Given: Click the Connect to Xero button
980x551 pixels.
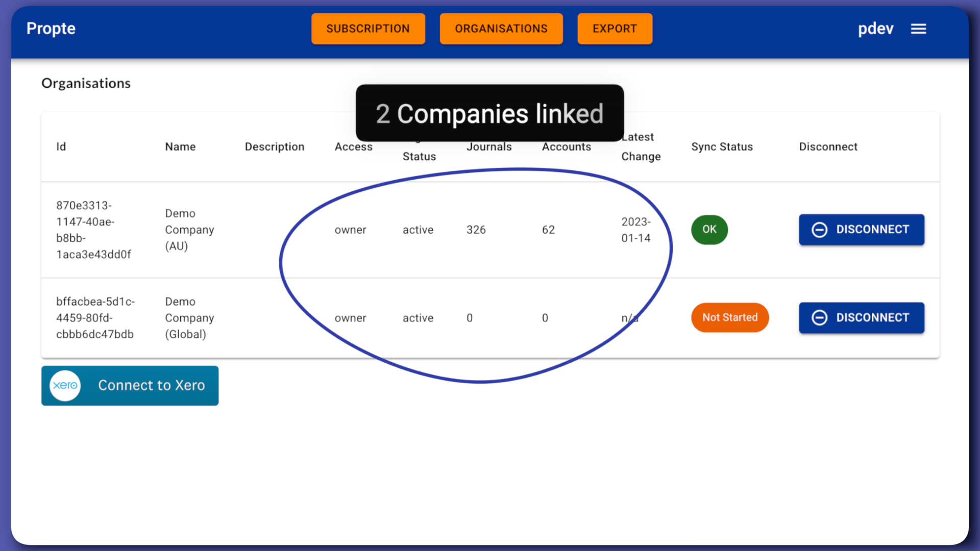Looking at the screenshot, I should point(129,385).
